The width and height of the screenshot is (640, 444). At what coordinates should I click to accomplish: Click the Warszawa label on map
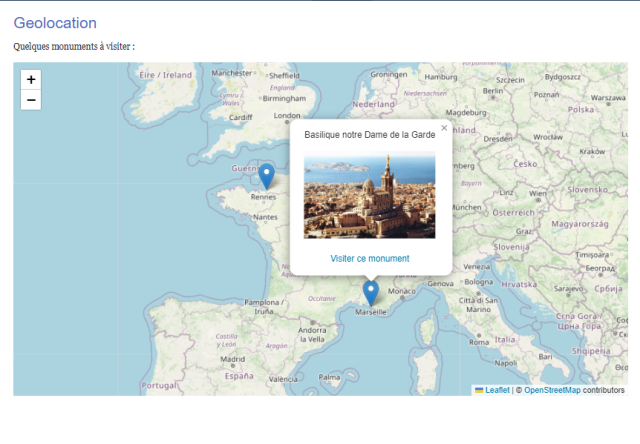click(608, 98)
